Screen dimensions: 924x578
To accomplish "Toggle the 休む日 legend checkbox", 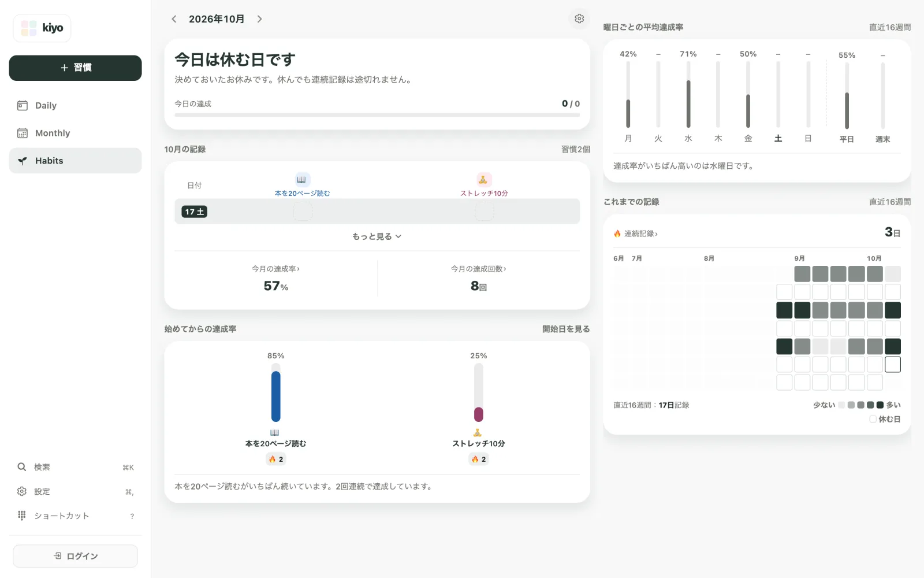I will (873, 419).
